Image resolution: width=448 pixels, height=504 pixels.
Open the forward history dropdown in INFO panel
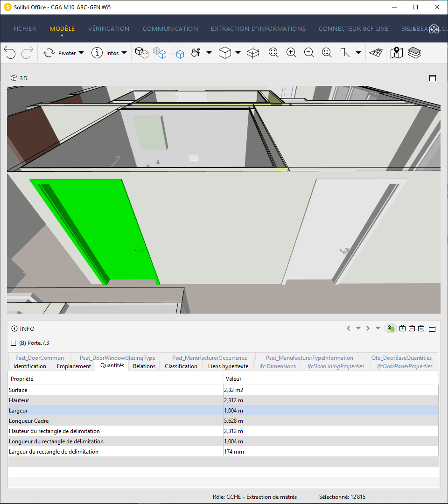click(378, 328)
